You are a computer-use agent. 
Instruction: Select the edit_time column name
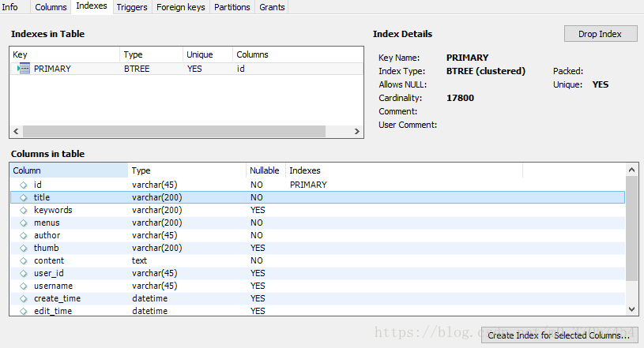[53, 311]
